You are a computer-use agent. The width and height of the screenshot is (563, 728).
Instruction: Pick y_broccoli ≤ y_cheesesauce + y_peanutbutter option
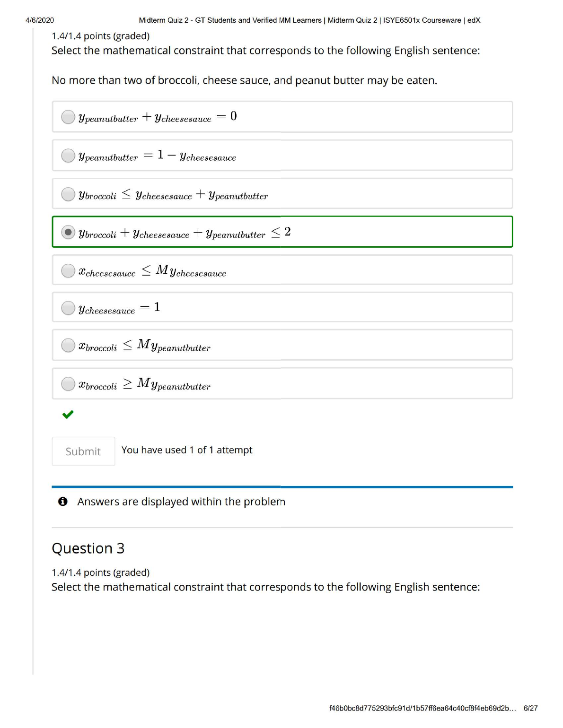click(x=69, y=194)
